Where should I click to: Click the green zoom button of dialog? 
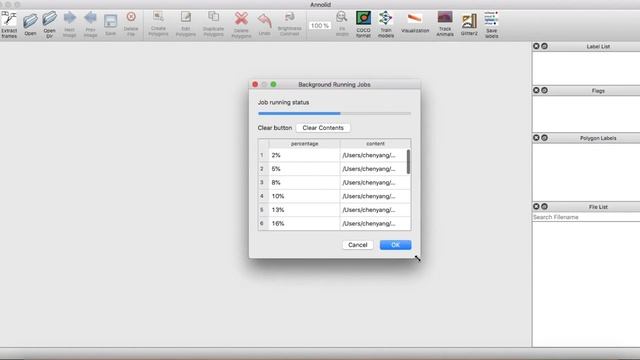point(273,84)
